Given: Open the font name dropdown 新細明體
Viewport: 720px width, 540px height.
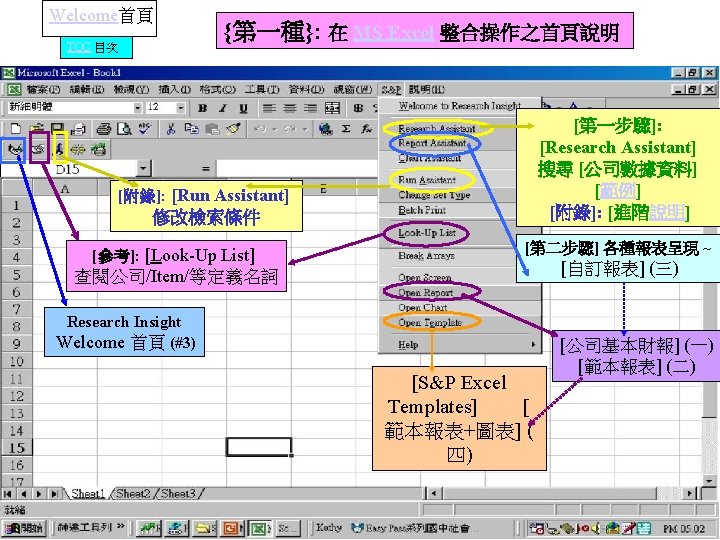Looking at the screenshot, I should (137, 108).
